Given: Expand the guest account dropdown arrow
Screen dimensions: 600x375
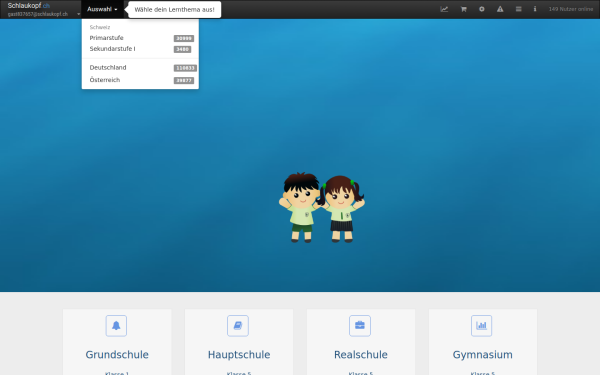Looking at the screenshot, I should (78, 15).
